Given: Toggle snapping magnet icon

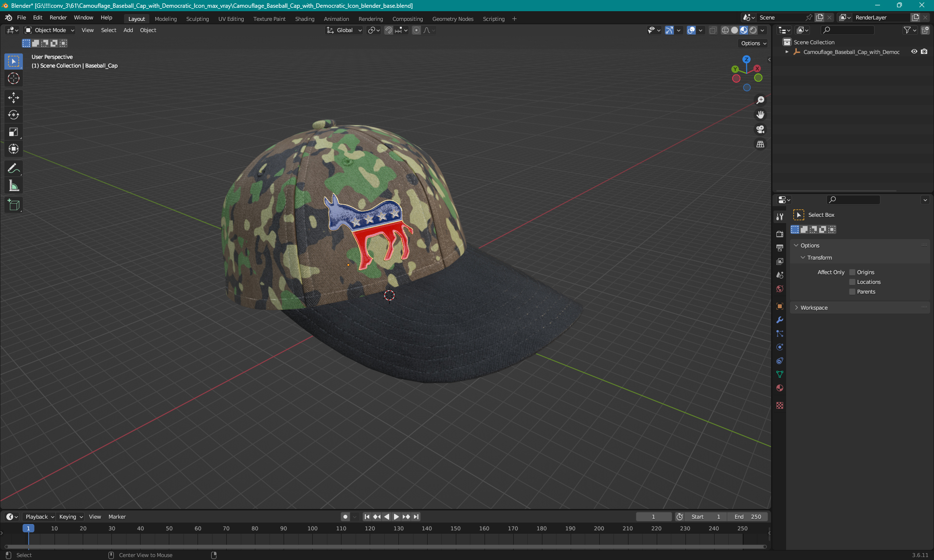Looking at the screenshot, I should (x=388, y=30).
